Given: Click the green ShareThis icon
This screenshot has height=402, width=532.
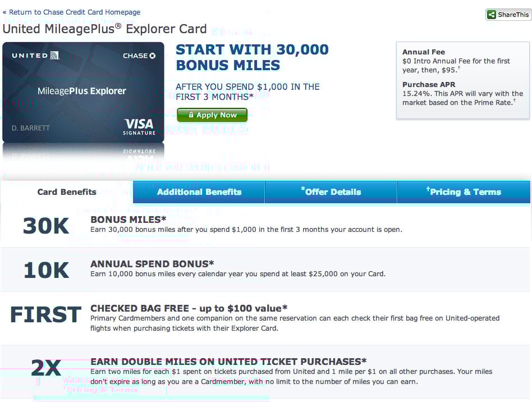Looking at the screenshot, I should 491,15.
